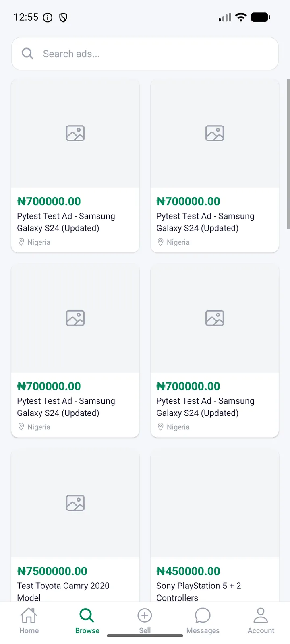Click the ₦450000.00 price label
The height and width of the screenshot is (644, 290).
pos(188,571)
